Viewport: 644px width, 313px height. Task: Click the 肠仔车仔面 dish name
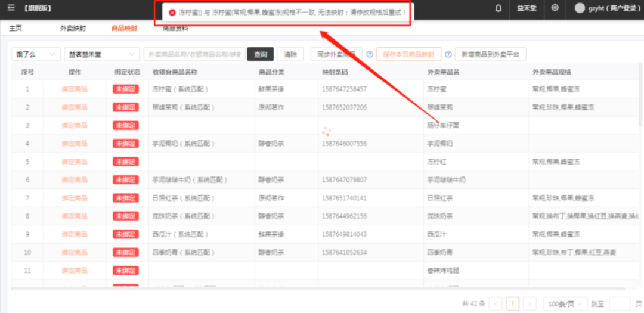[443, 125]
